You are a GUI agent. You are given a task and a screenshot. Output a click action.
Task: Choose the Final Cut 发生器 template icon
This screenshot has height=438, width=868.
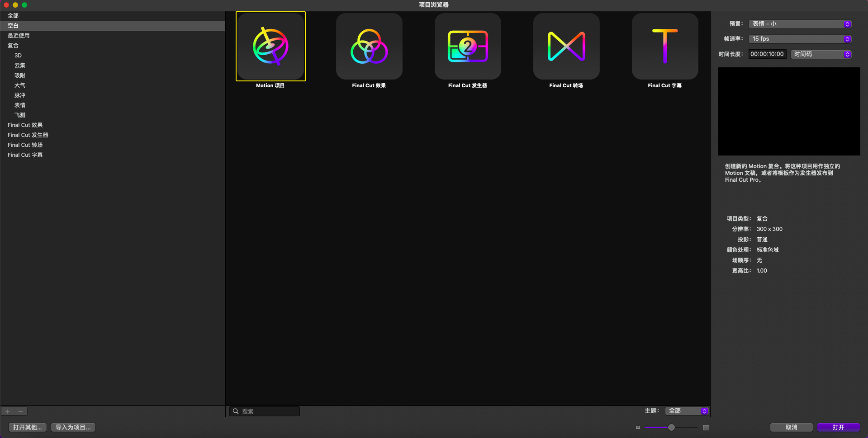click(x=468, y=46)
